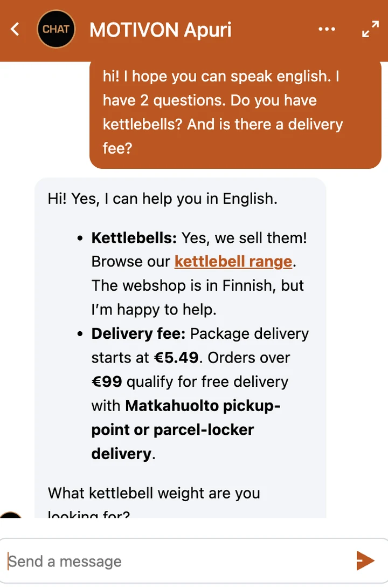Click the round CHAT avatar logo

point(56,29)
